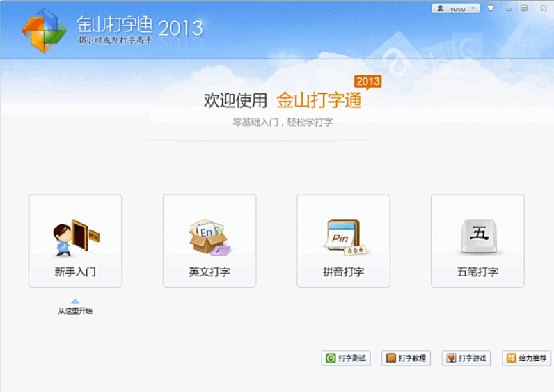
Task: Launch the 拼音打字 Pinyin typing module
Action: 343,240
